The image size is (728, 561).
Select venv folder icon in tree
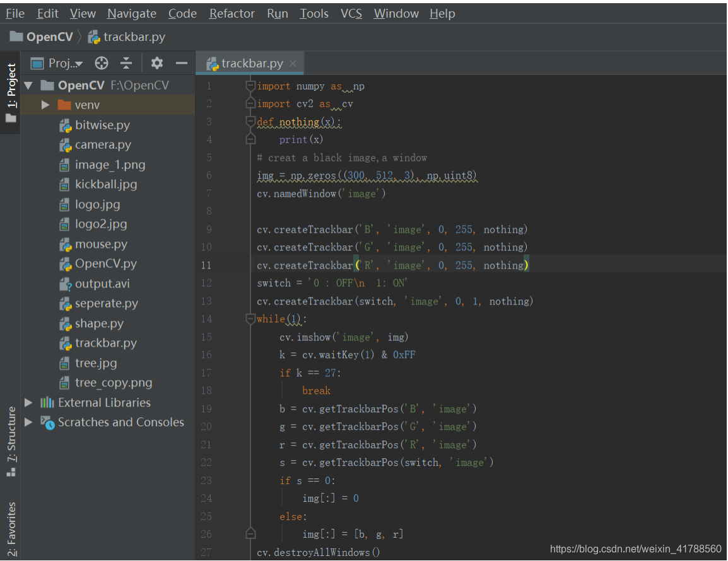coord(64,105)
